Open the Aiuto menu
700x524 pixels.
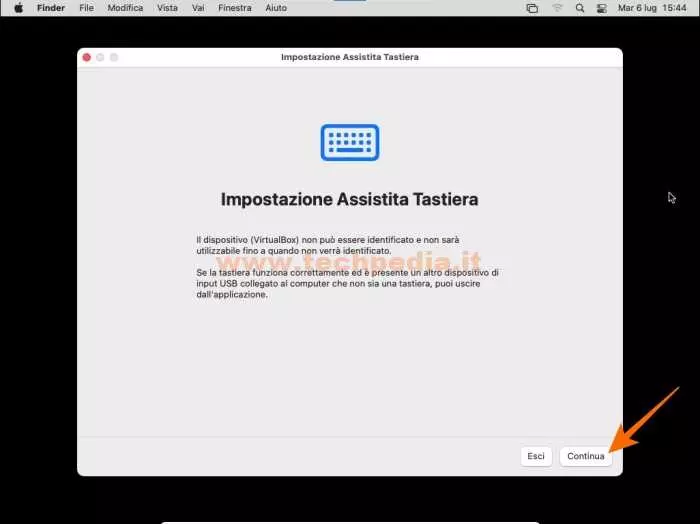pos(276,8)
